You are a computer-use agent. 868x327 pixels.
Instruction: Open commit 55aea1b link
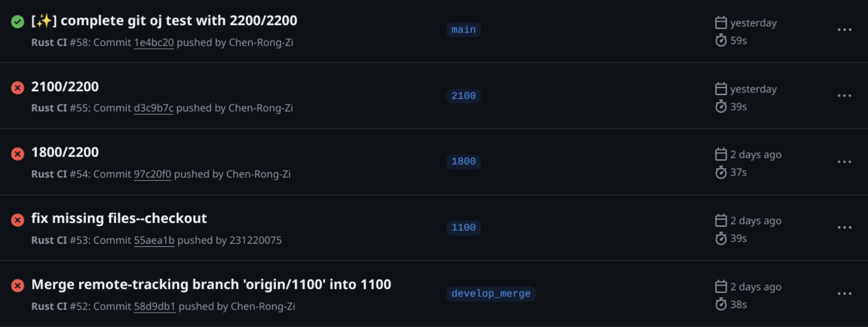[154, 240]
